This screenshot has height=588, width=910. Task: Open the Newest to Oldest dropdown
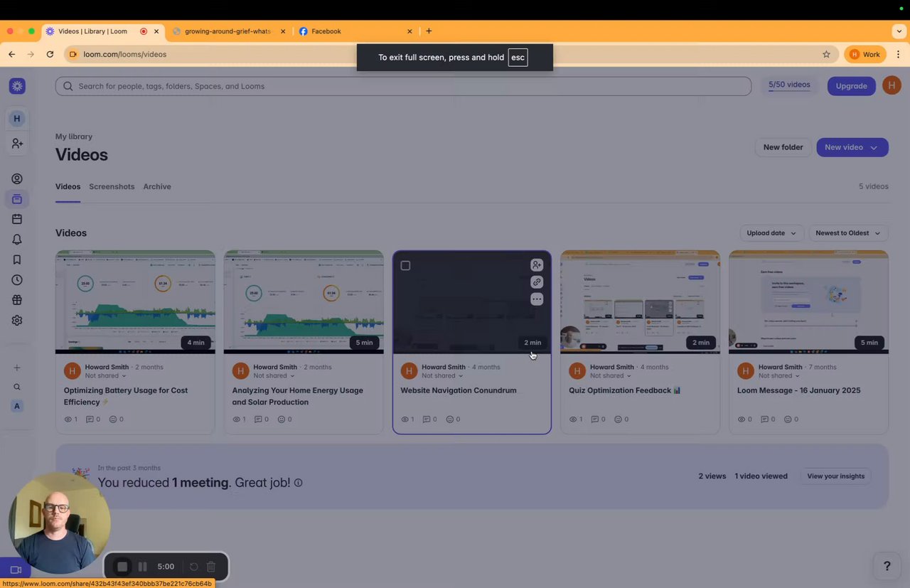point(848,233)
